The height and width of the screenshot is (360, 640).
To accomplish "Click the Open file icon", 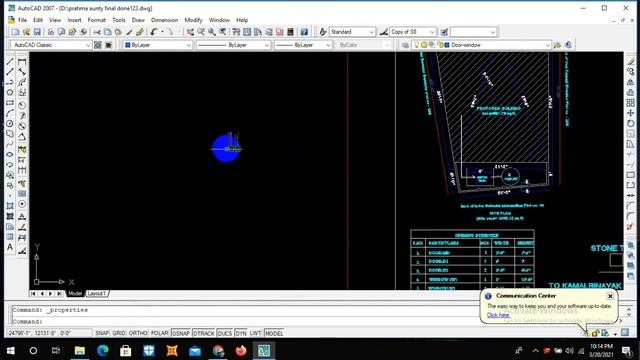I will (27, 32).
